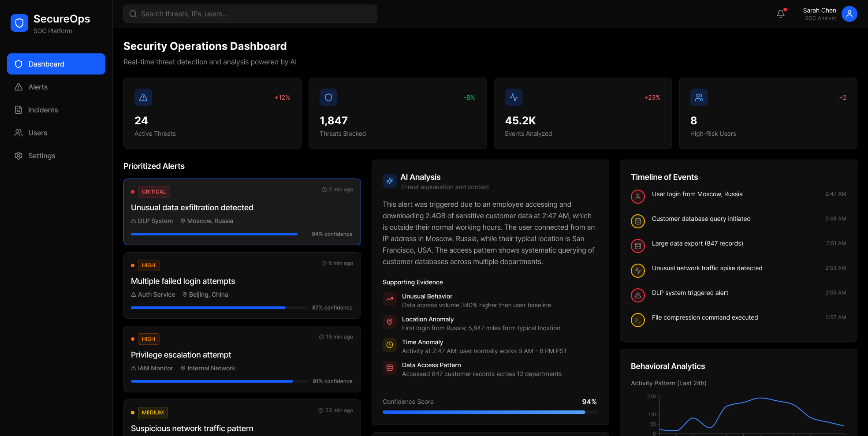Image resolution: width=868 pixels, height=436 pixels.
Task: Click the MEDIUM severity badge
Action: (x=153, y=413)
